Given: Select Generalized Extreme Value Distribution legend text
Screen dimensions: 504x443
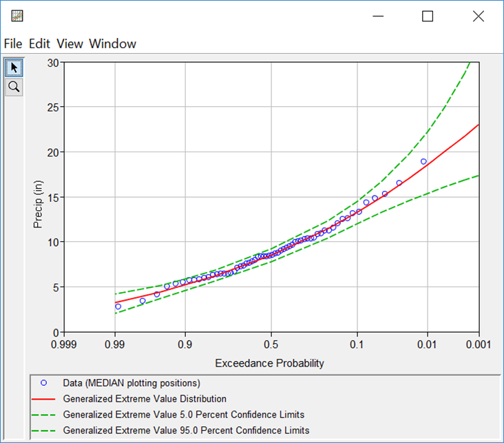Looking at the screenshot, I should (x=145, y=399).
